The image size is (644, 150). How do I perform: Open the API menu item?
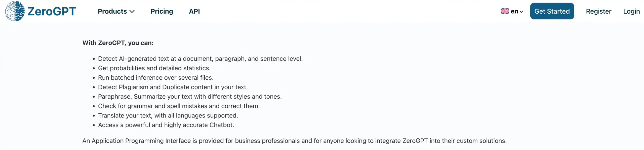[194, 11]
